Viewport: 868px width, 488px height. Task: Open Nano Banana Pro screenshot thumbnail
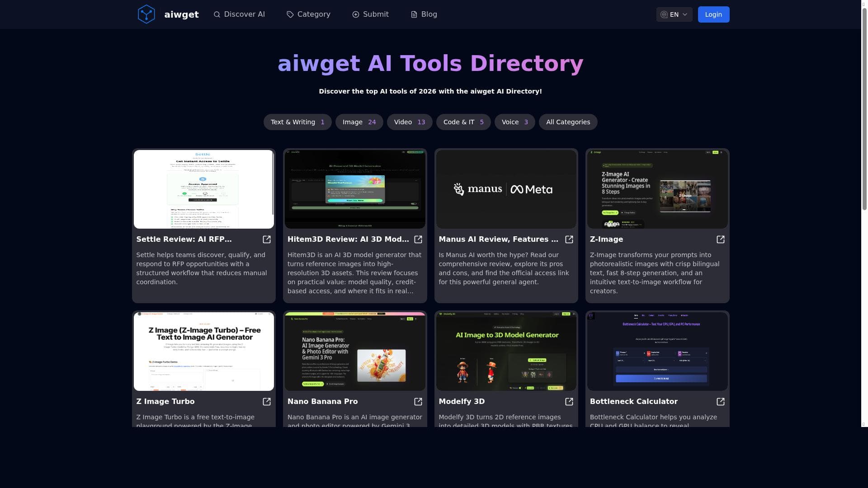coord(355,352)
